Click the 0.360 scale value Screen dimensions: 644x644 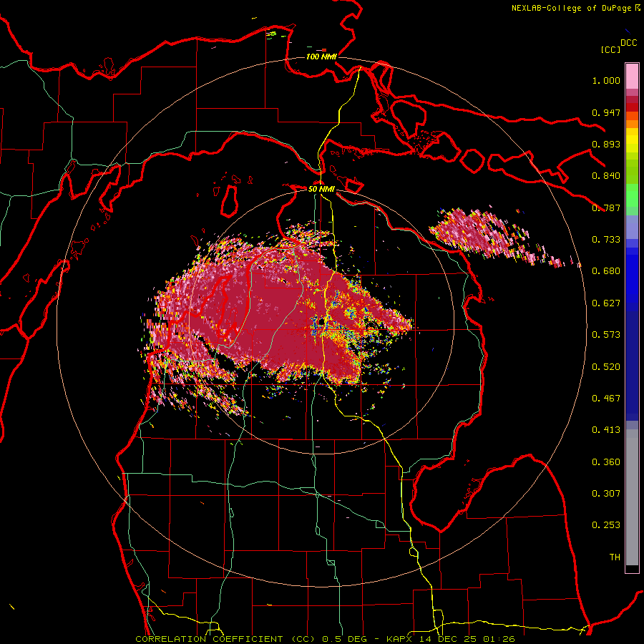[x=606, y=462]
